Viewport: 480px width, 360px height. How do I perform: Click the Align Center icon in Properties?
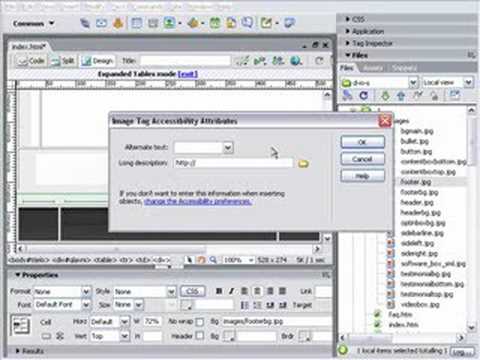[257, 291]
